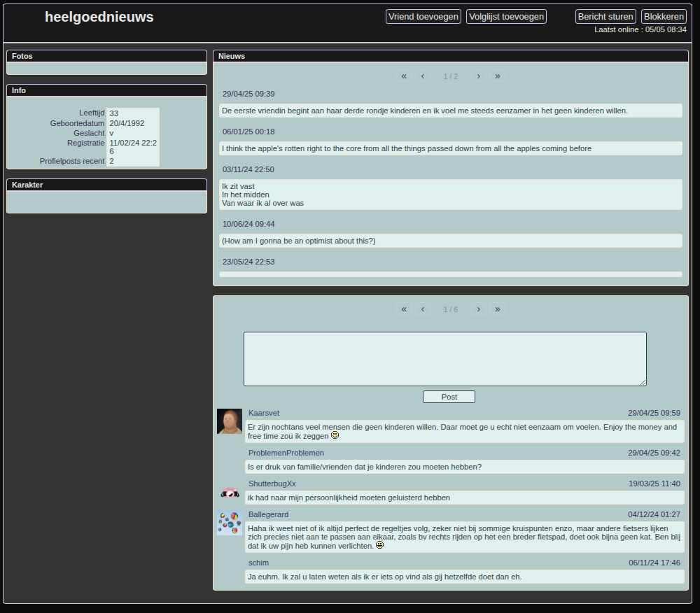Click the post about the apple's rotten core
This screenshot has width=700, height=613.
click(450, 148)
